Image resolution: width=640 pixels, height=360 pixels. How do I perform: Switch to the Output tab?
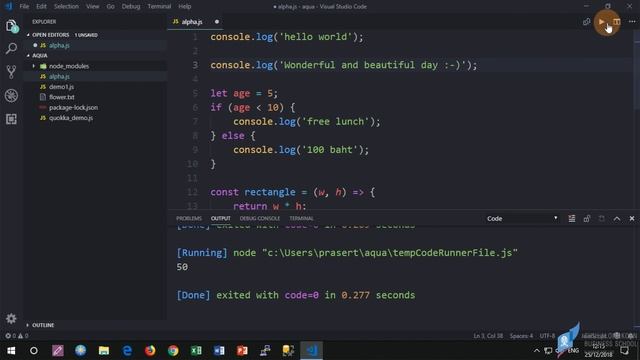point(220,218)
